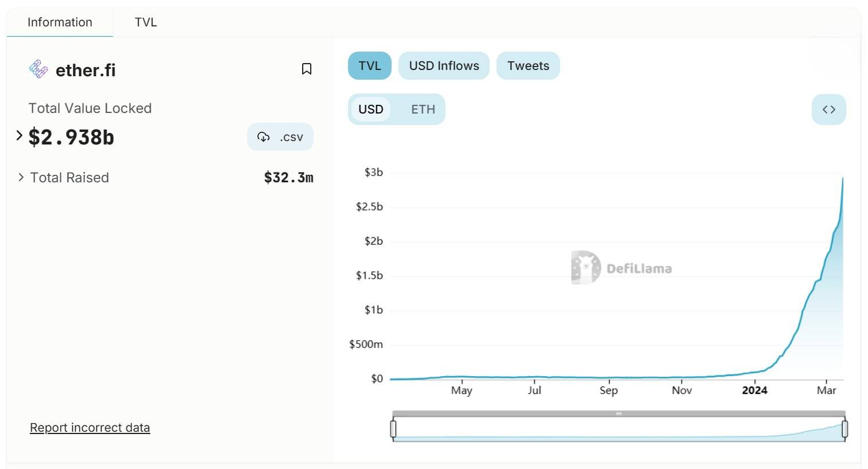Open the Information tab
868x469 pixels.
60,22
